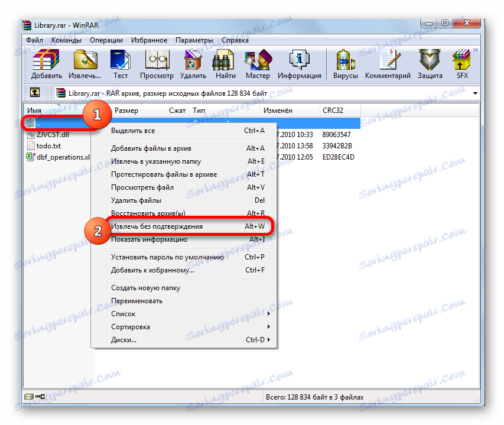504x425 pixels.
Task: Click CRC32 value 89063547
Action: 336,134
